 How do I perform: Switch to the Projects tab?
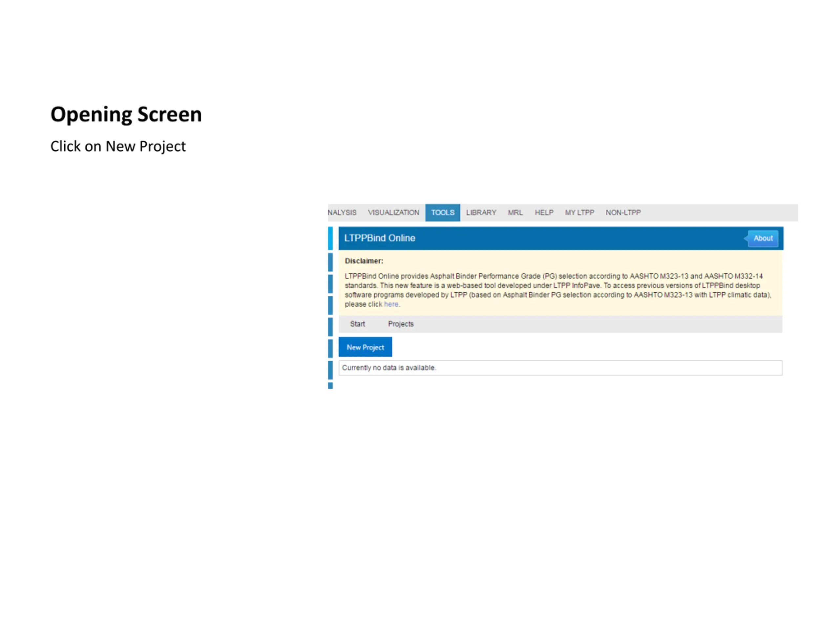[401, 324]
